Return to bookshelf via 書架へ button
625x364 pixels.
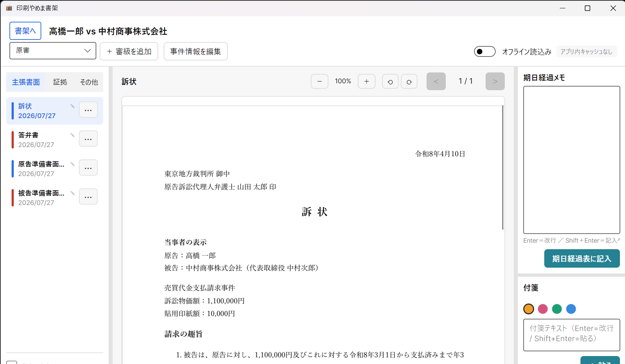[25, 31]
